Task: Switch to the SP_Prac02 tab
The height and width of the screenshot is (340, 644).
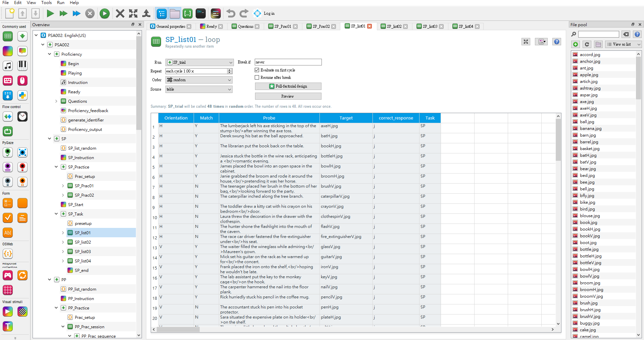Action: tap(321, 27)
